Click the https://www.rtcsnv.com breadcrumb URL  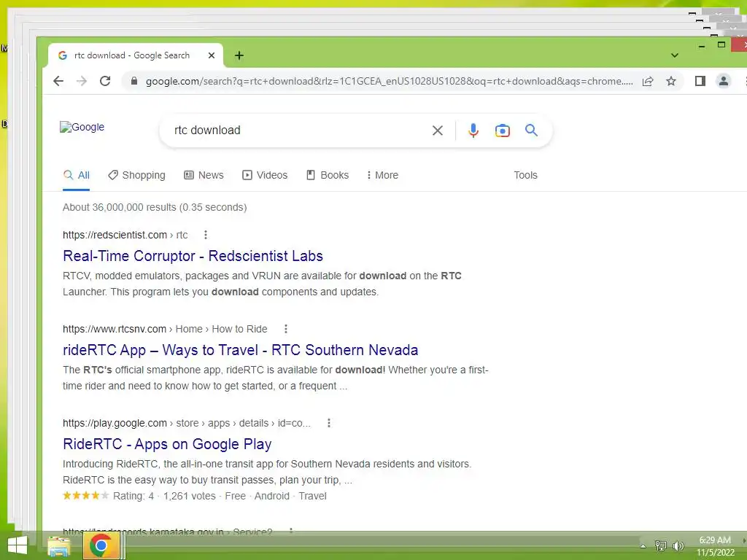165,329
